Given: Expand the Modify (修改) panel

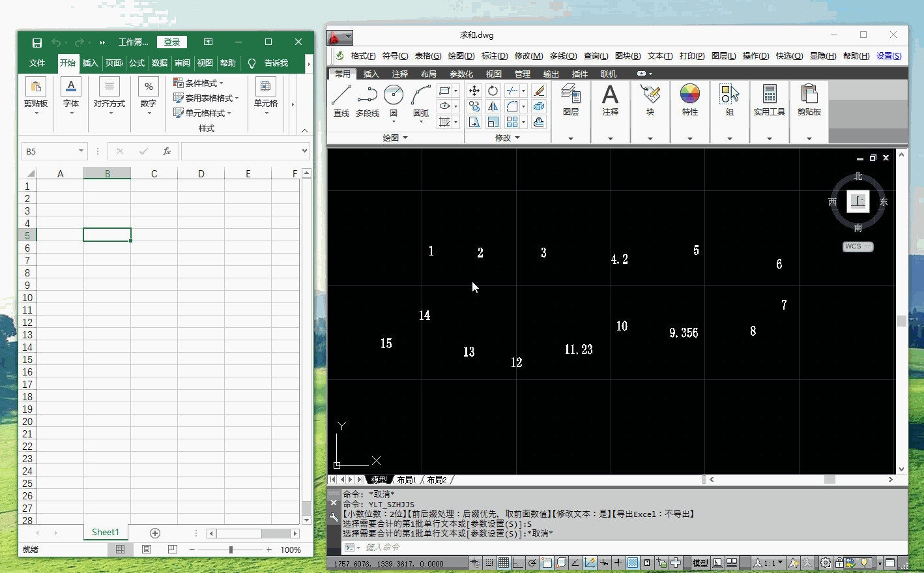Looking at the screenshot, I should [508, 138].
